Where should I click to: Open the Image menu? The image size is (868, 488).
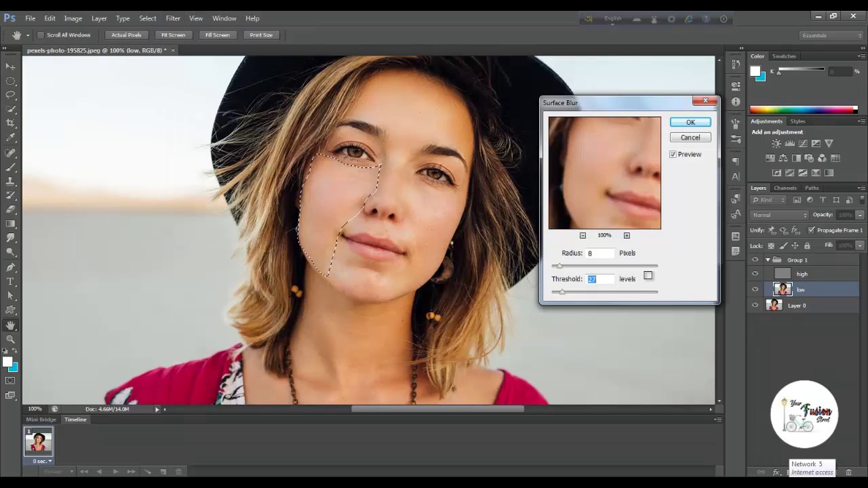(73, 18)
